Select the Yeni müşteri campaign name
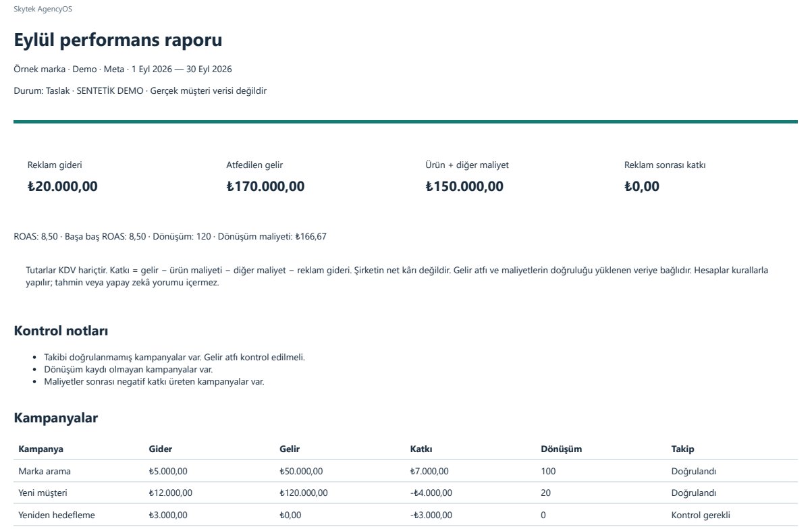This screenshot has width=812, height=531. point(43,493)
